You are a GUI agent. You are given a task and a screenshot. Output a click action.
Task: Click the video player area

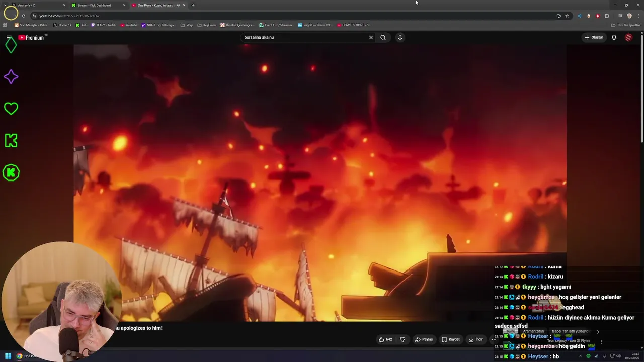320,183
